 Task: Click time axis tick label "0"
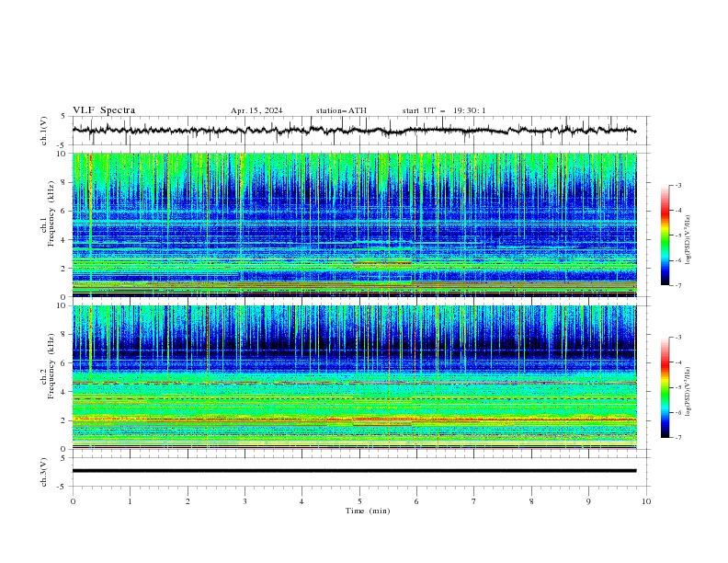click(73, 501)
